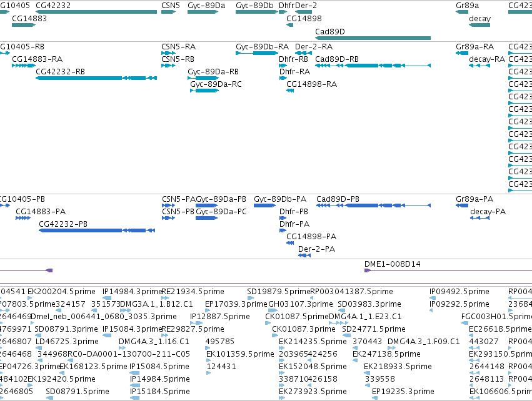The image size is (532, 401).
Task: Click transcript Der-2-RA
Action: coord(314,47)
